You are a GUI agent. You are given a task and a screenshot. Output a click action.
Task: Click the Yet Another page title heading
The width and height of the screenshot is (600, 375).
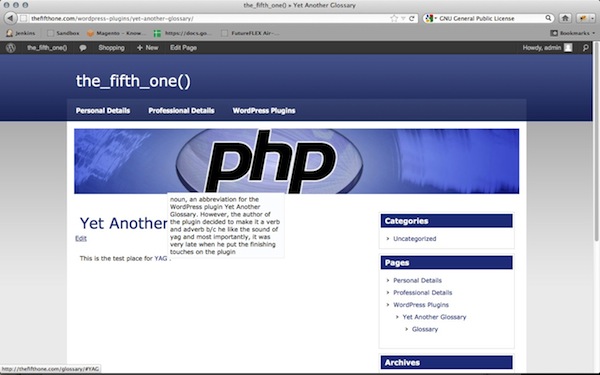(x=124, y=223)
